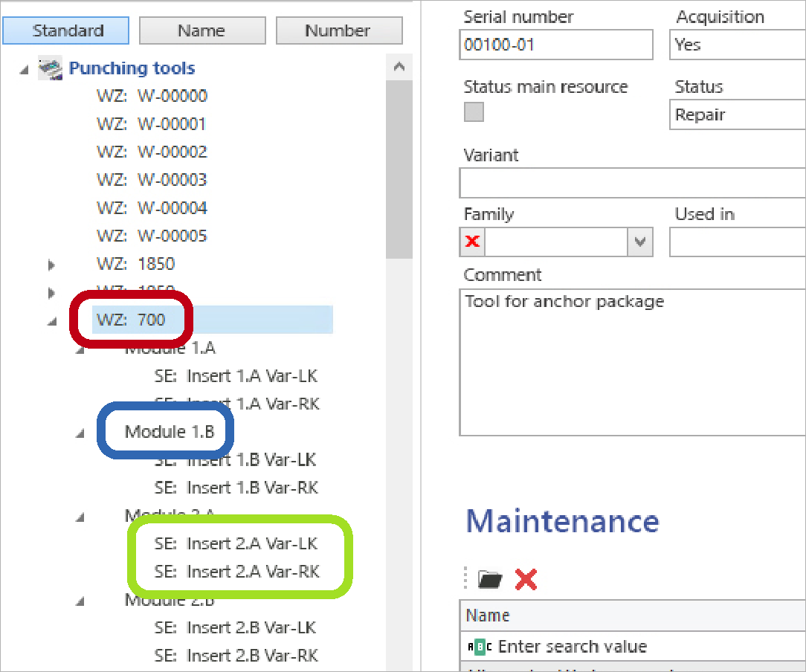Click the Punching tools root icon
Image resolution: width=806 pixels, height=672 pixels.
point(50,68)
